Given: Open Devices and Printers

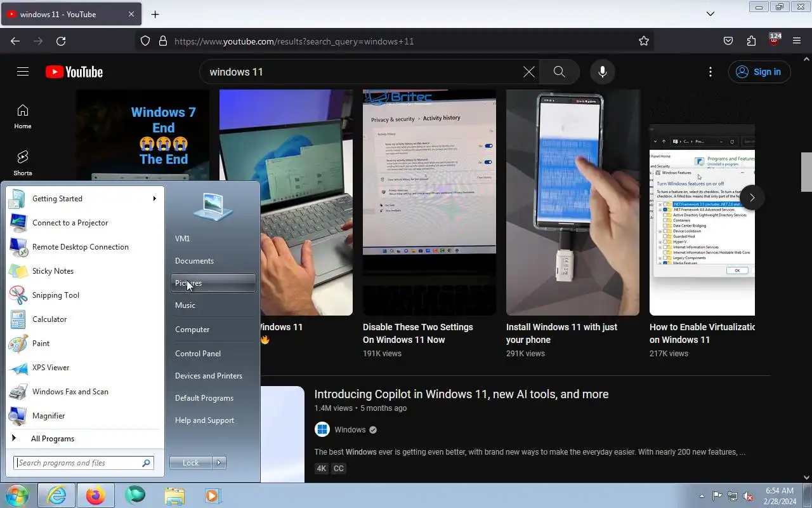Looking at the screenshot, I should pos(213,376).
